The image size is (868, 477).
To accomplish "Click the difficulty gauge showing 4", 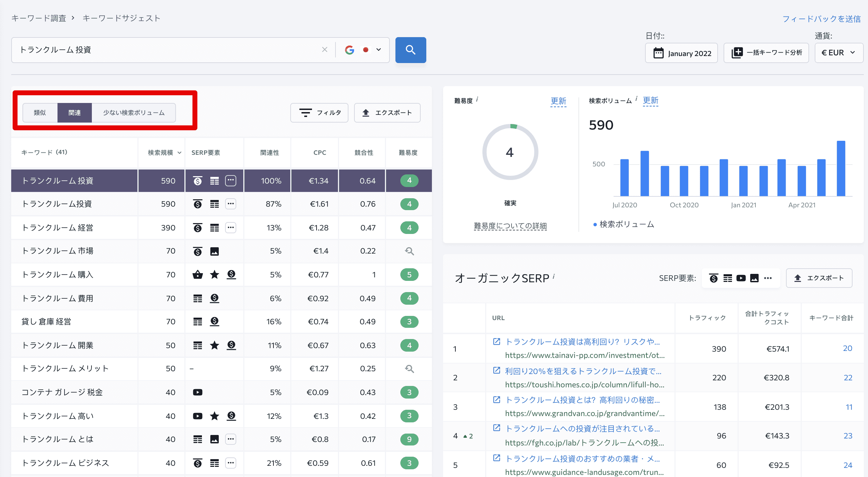I will coord(510,152).
